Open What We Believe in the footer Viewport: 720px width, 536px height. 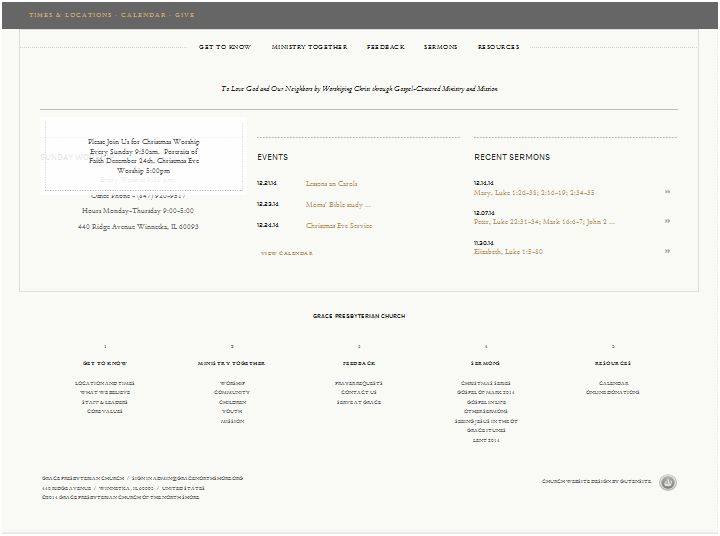(105, 393)
